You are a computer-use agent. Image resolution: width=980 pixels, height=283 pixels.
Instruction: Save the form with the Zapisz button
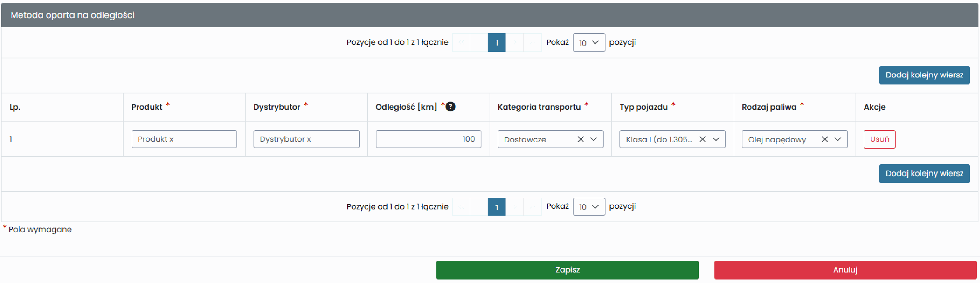tap(567, 270)
